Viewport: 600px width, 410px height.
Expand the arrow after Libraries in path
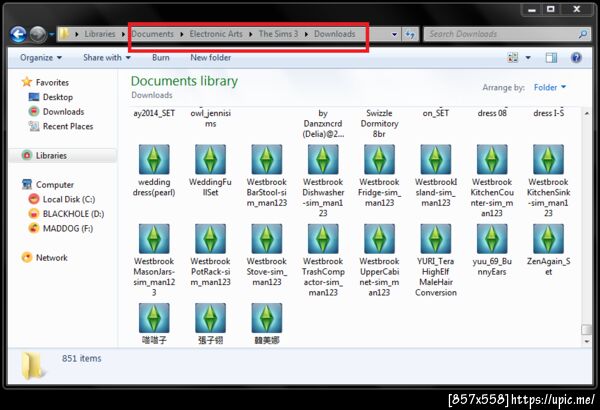(123, 34)
